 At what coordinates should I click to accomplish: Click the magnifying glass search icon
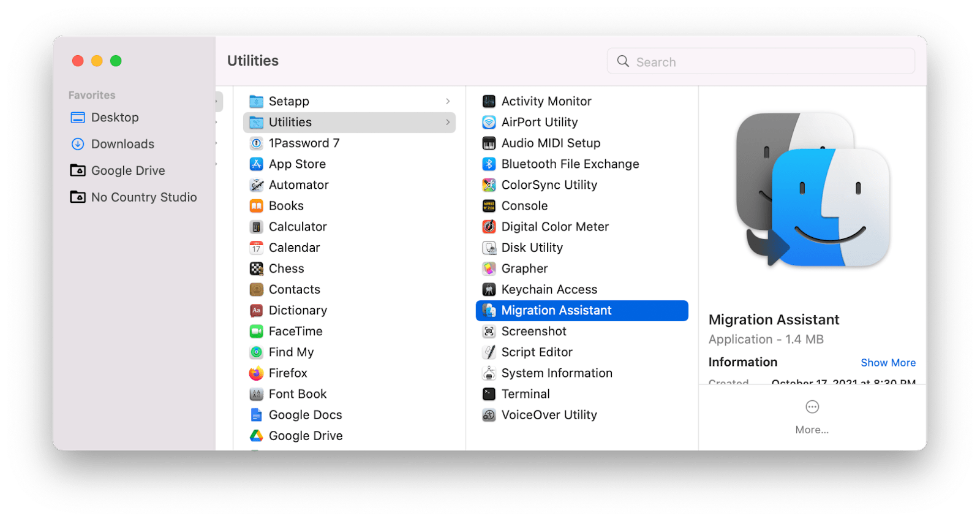pos(623,61)
